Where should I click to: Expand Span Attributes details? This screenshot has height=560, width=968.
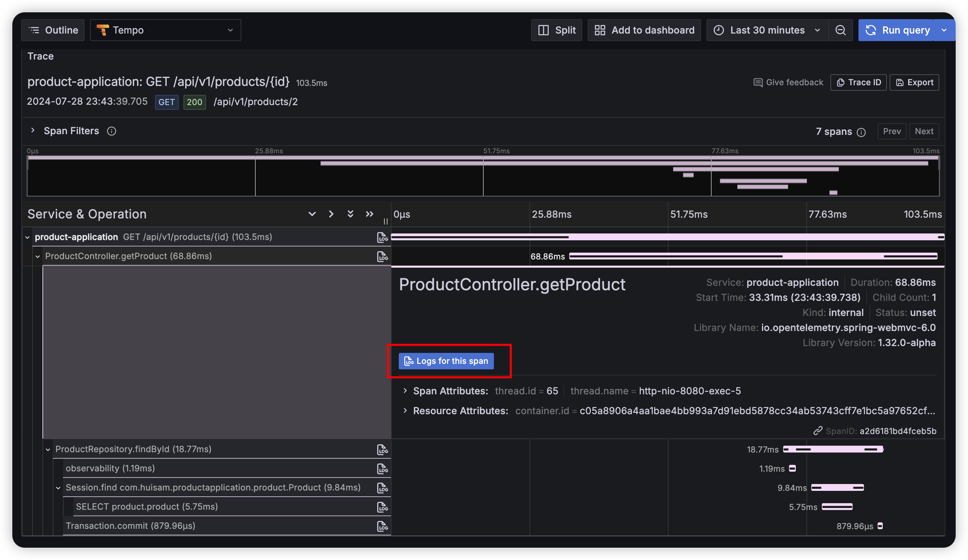tap(405, 391)
